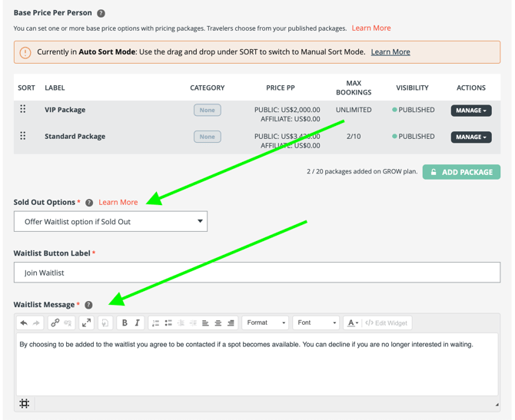515x420 pixels.
Task: Insert a numbered list
Action: click(x=155, y=323)
